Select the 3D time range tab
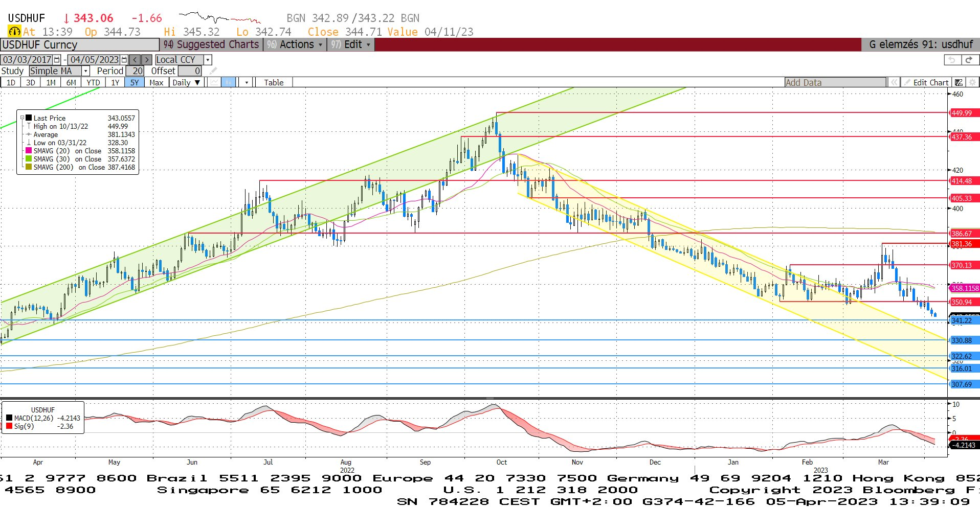980x530 pixels. pos(31,82)
